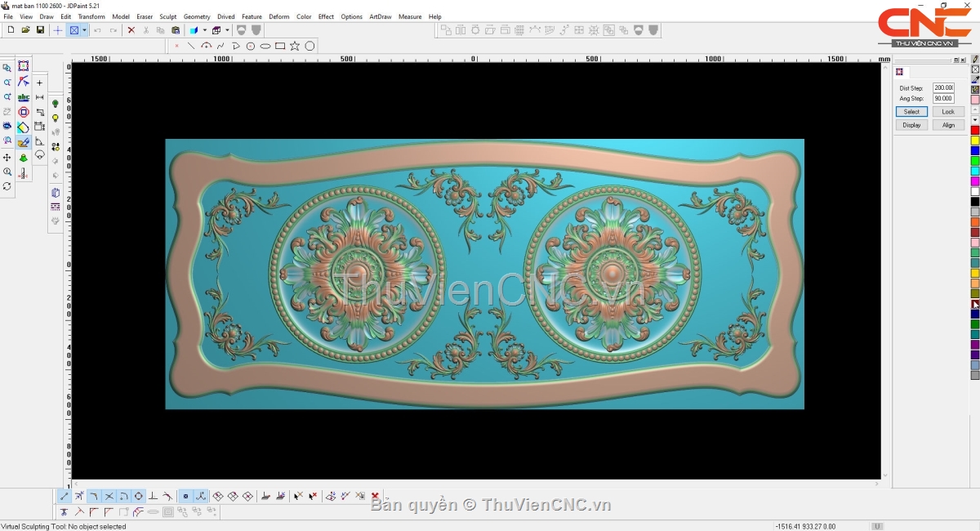Open the blue cube view dropdown arrow
The width and height of the screenshot is (980, 531).
pyautogui.click(x=204, y=30)
